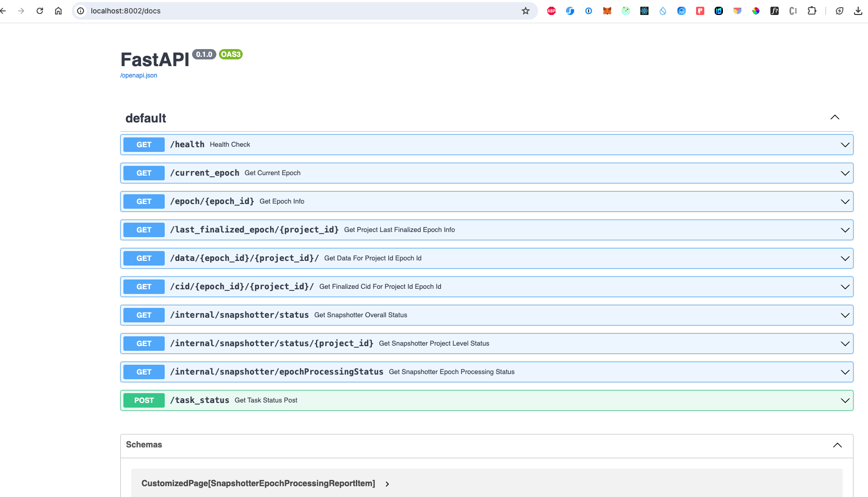
Task: Click the POST badge for /task_status
Action: point(144,400)
